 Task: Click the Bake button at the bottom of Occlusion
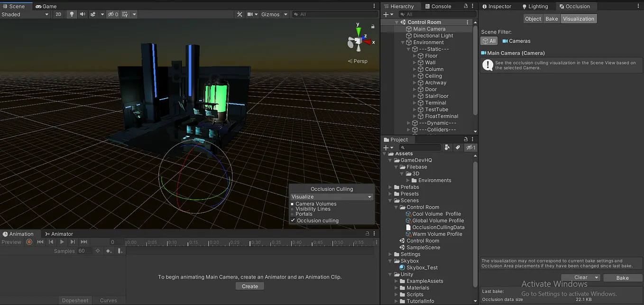point(623,278)
